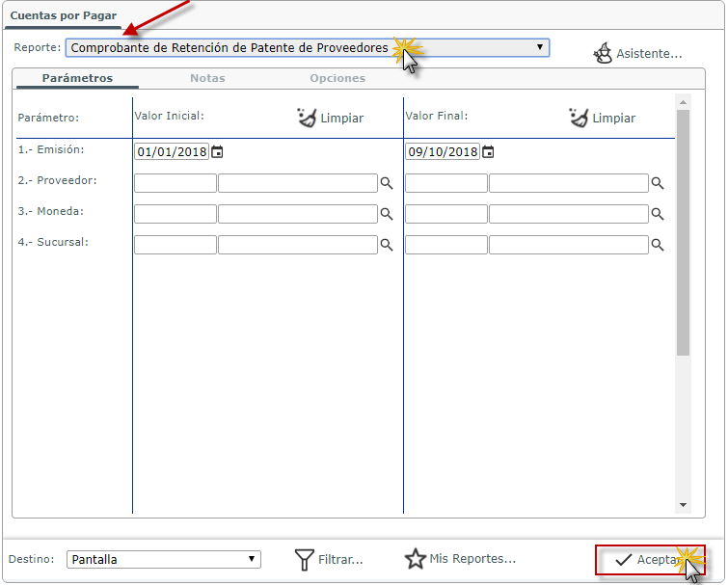Clear Valor Inicial with Limpiar broom
Screen dimensions: 728x585
331,118
